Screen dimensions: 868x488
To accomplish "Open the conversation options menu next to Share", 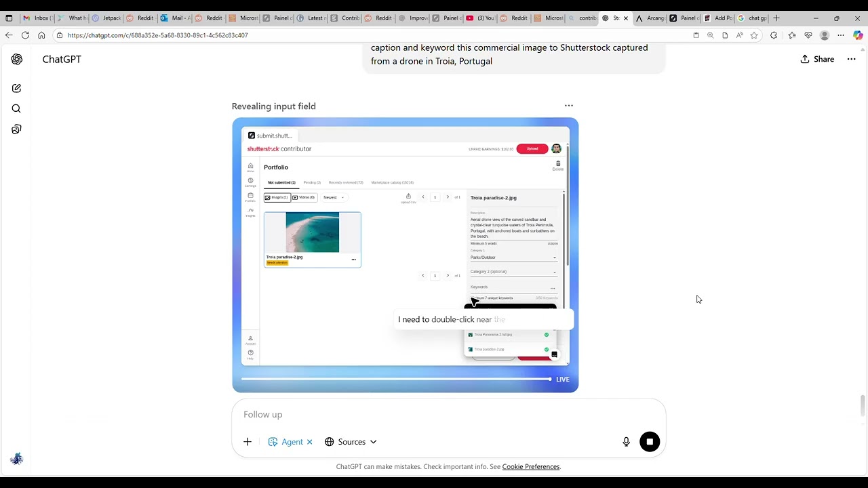I will 851,59.
